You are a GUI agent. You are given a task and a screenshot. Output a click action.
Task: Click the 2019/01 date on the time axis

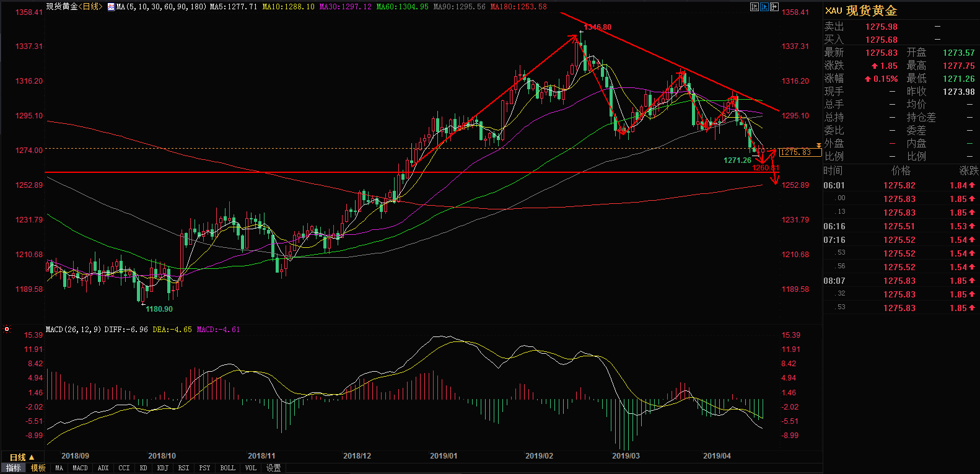[444, 455]
